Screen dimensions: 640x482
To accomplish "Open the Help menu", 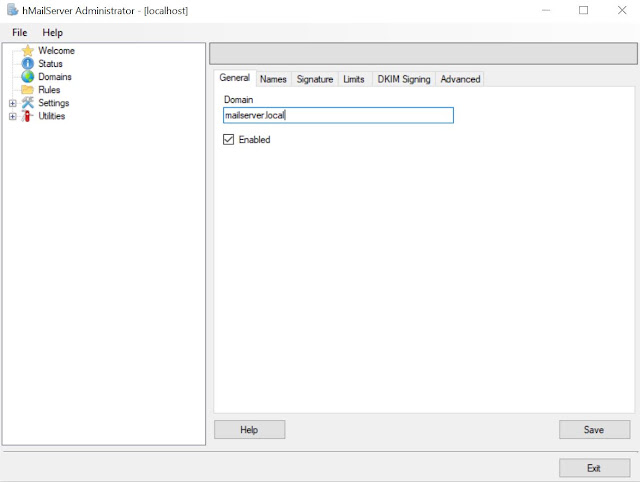I will pyautogui.click(x=53, y=33).
